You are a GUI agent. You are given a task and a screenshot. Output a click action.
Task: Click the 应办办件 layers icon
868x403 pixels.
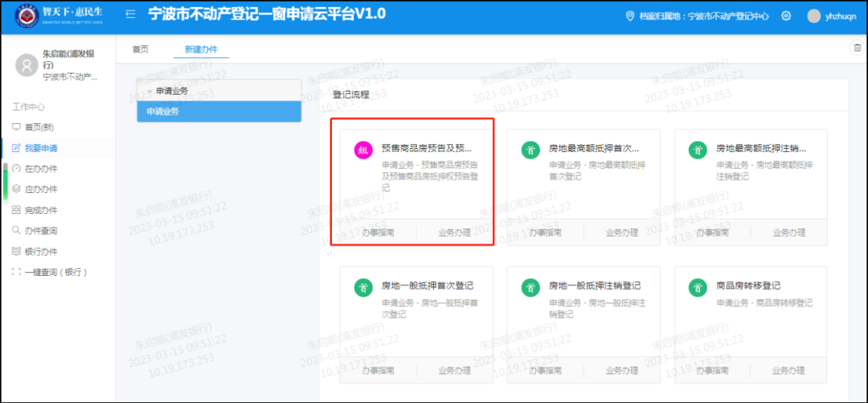click(x=16, y=189)
